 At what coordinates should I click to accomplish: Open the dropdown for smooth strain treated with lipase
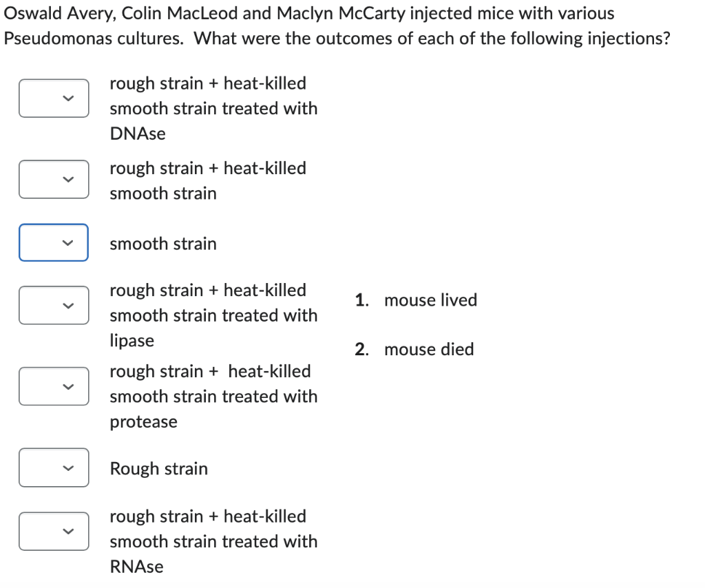pos(54,305)
